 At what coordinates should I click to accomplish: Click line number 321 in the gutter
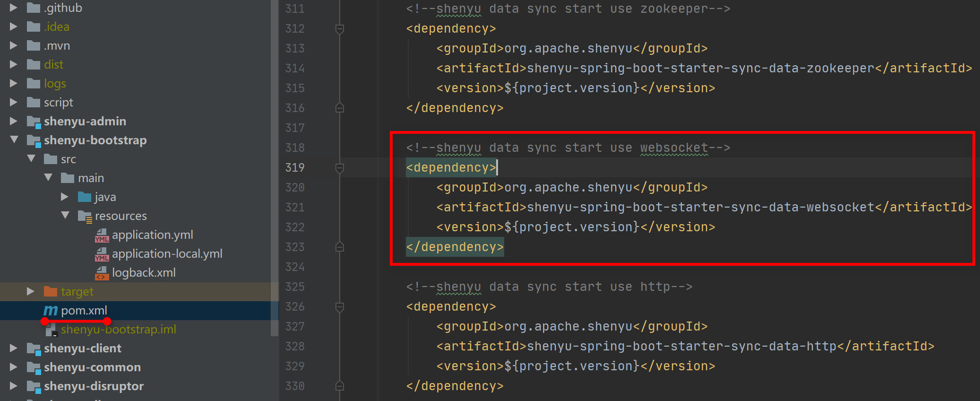[x=295, y=208]
